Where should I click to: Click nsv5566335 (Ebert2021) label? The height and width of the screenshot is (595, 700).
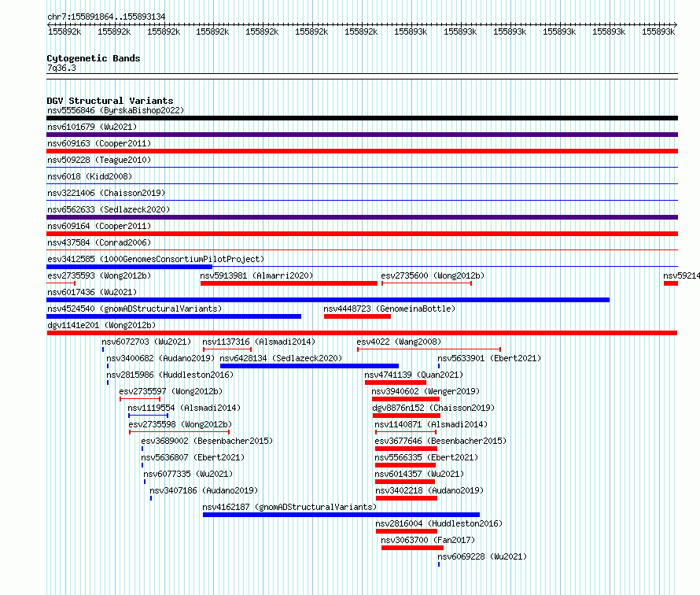click(426, 457)
